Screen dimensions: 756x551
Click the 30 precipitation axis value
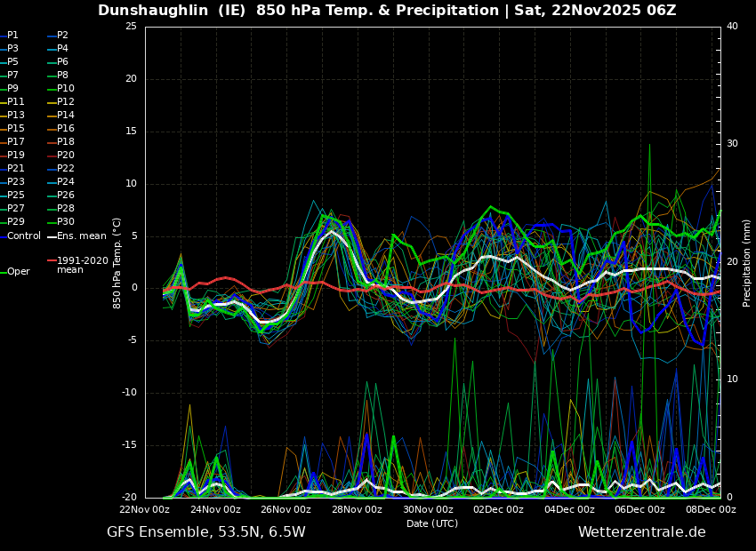(x=732, y=144)
